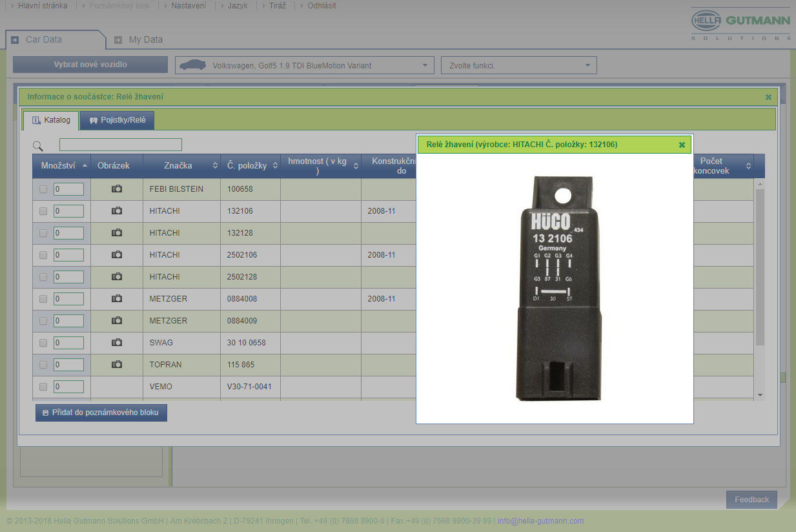Tick checkbox for METZGER 0884009

click(43, 321)
